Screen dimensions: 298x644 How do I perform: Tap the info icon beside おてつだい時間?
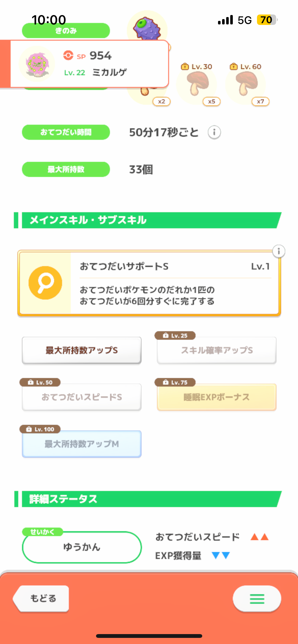pos(214,132)
